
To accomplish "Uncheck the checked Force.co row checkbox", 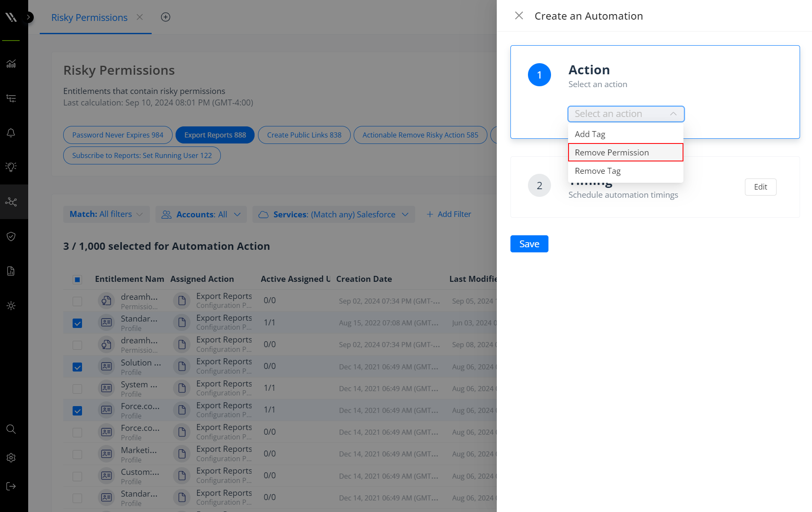I will 77,411.
